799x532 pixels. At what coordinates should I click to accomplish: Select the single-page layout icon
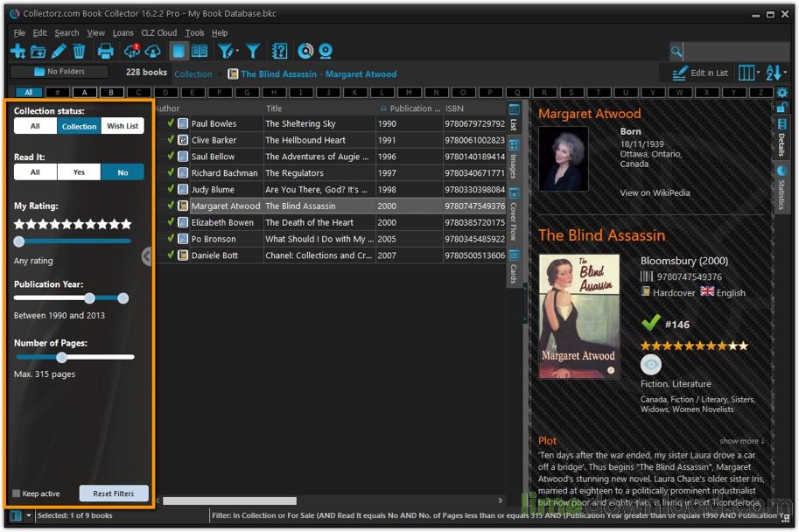click(179, 51)
